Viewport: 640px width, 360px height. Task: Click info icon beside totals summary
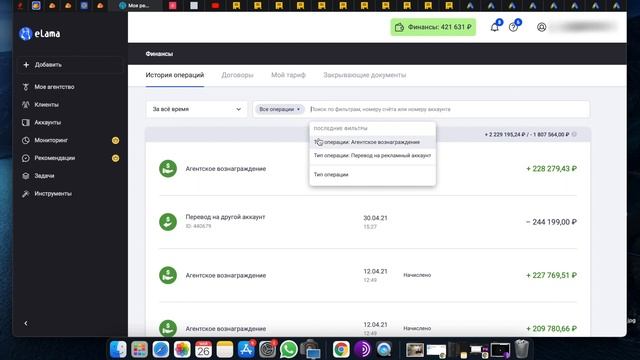point(574,134)
